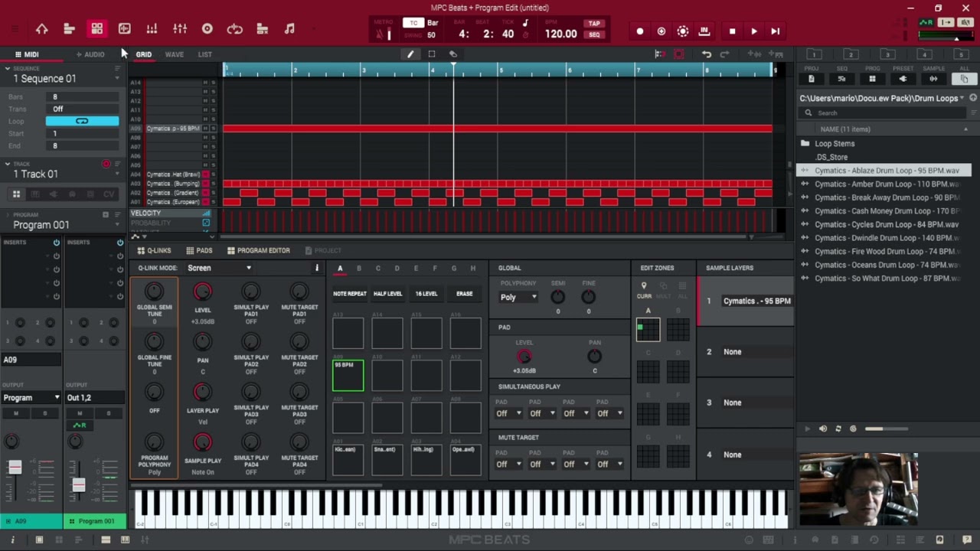Select pad bank A
Screen dimensions: 980x551
point(340,269)
